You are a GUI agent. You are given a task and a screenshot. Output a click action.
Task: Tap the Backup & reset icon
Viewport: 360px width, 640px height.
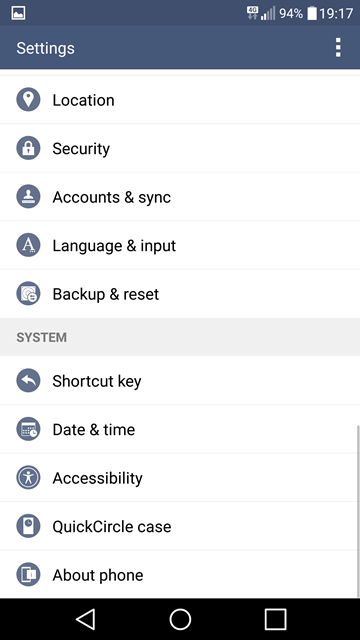coord(28,294)
